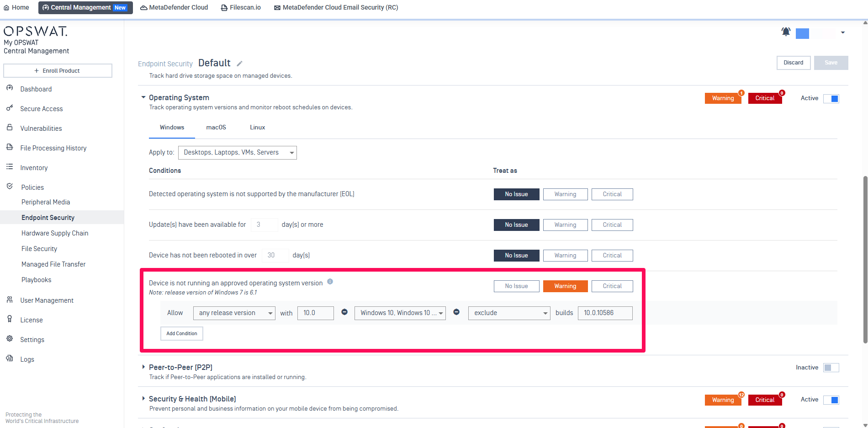Click the notification bell icon
The width and height of the screenshot is (868, 428).
tap(786, 32)
